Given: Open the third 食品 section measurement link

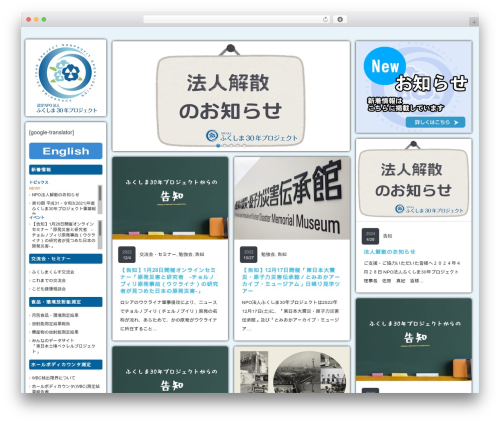Looking at the screenshot, I should [x=55, y=332].
